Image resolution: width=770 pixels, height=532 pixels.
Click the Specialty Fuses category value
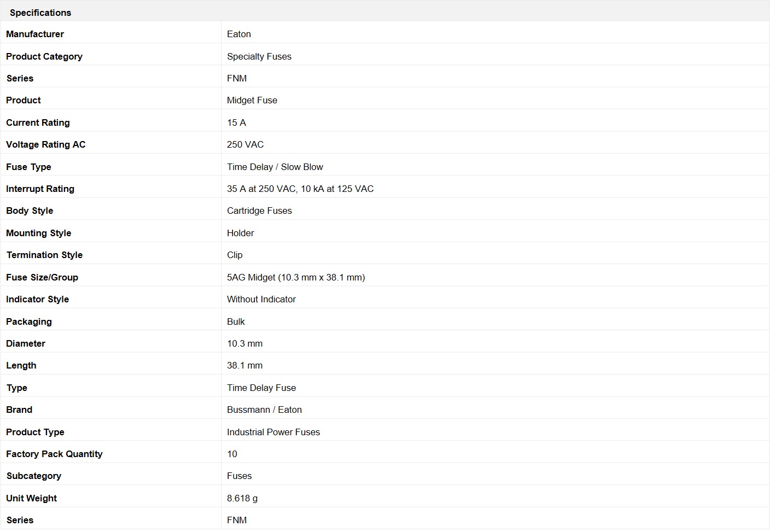point(259,56)
